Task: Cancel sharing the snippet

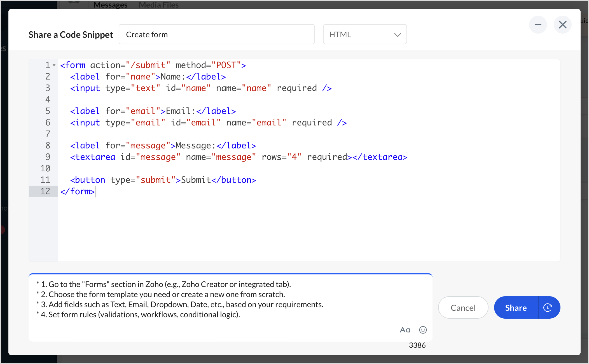Action: coord(463,307)
